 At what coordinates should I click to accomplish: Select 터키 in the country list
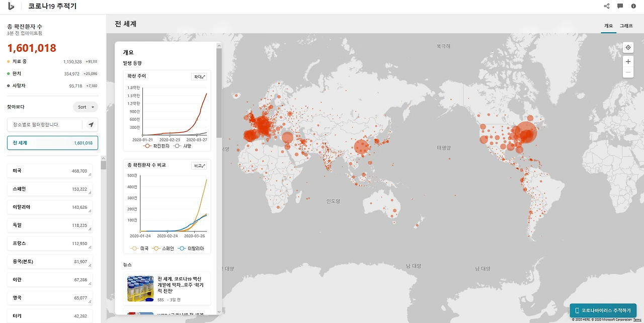coord(50,316)
